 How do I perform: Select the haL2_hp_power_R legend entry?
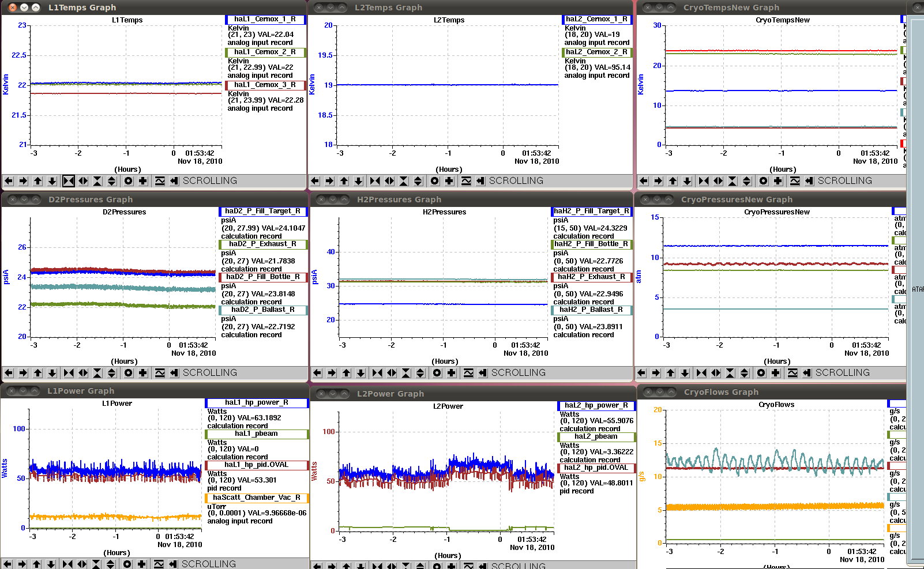tap(596, 405)
